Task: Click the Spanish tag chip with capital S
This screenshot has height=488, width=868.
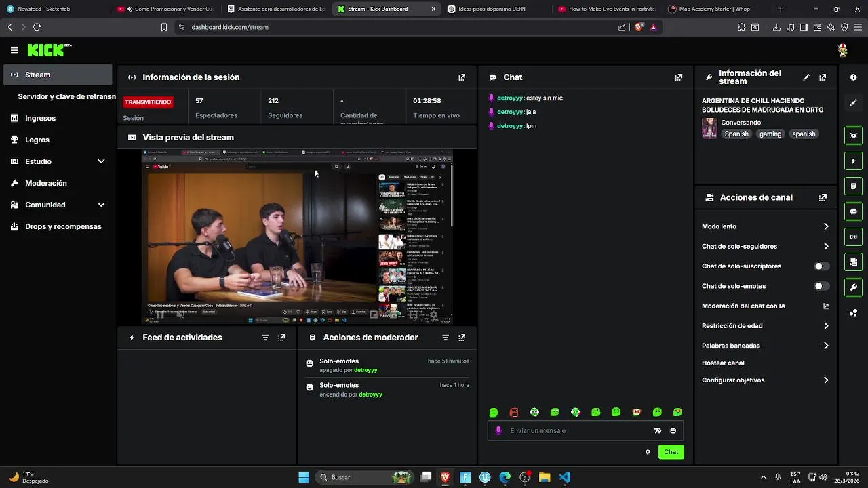Action: [736, 134]
